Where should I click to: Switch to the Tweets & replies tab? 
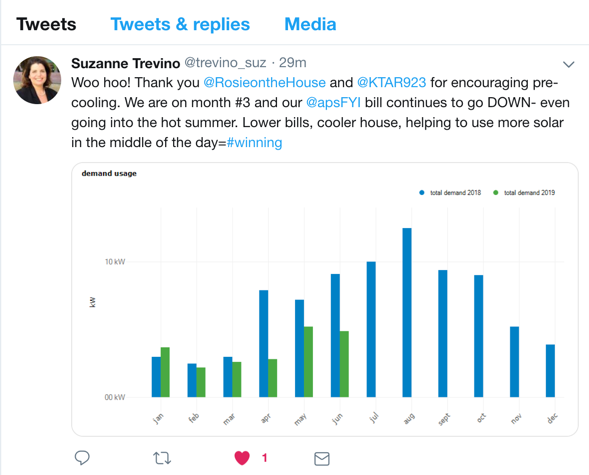click(180, 24)
